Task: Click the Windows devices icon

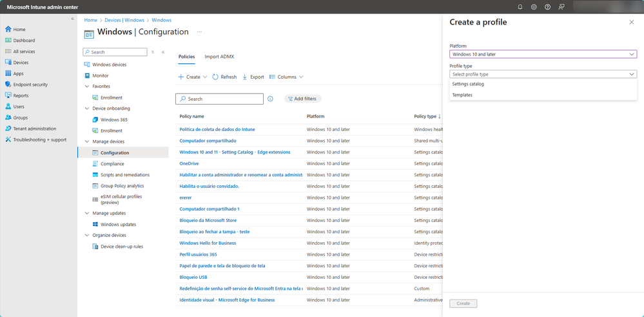Action: click(x=87, y=65)
